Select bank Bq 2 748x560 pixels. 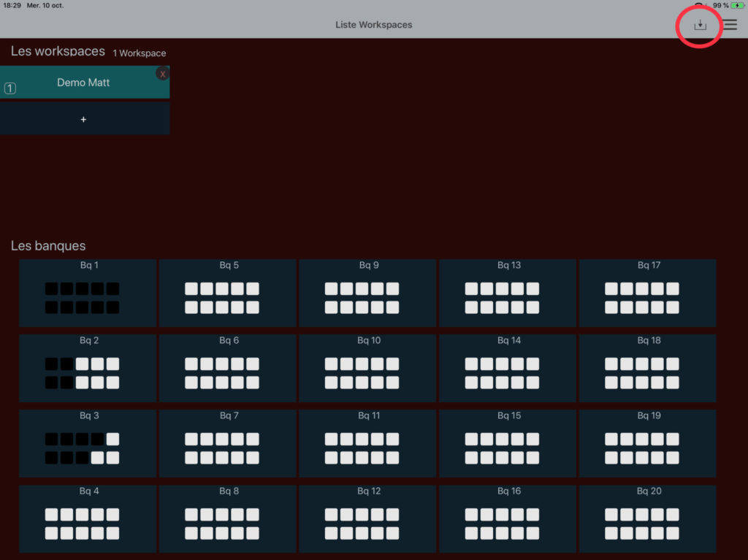pos(88,368)
